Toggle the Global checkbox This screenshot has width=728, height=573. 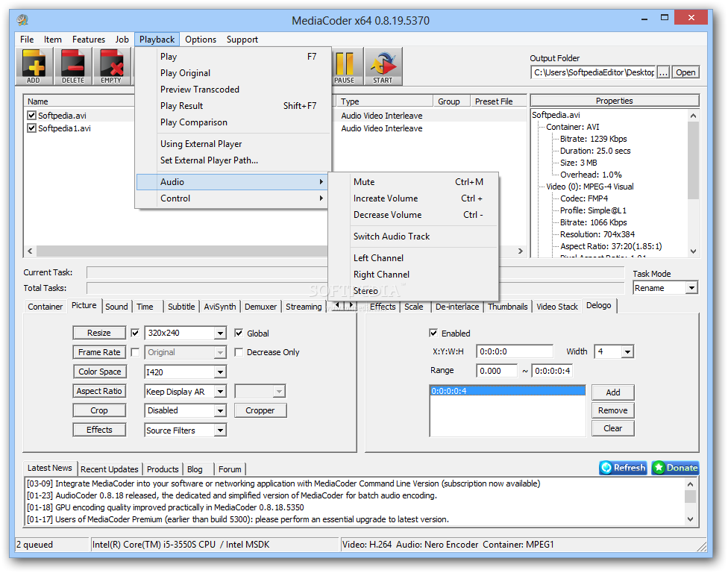239,333
